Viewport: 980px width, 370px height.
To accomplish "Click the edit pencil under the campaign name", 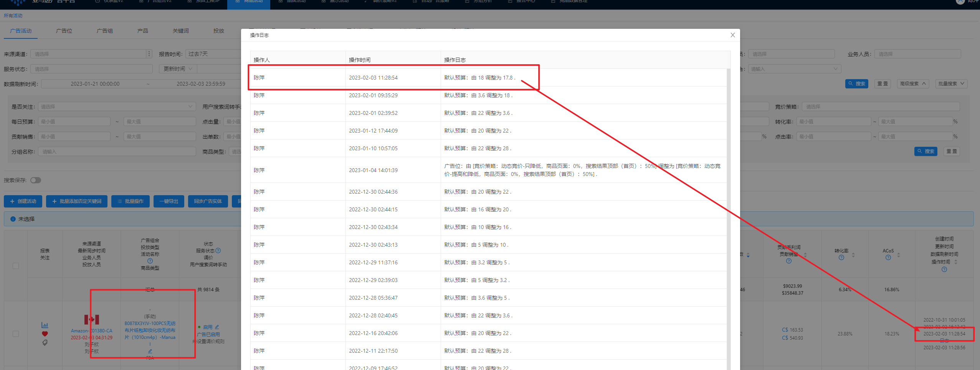I will [x=150, y=351].
